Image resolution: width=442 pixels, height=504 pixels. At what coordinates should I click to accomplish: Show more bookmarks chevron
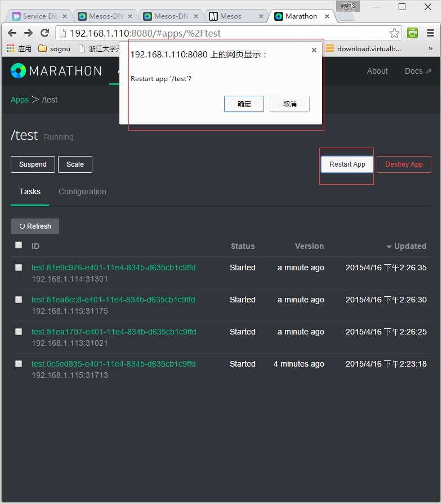(430, 48)
